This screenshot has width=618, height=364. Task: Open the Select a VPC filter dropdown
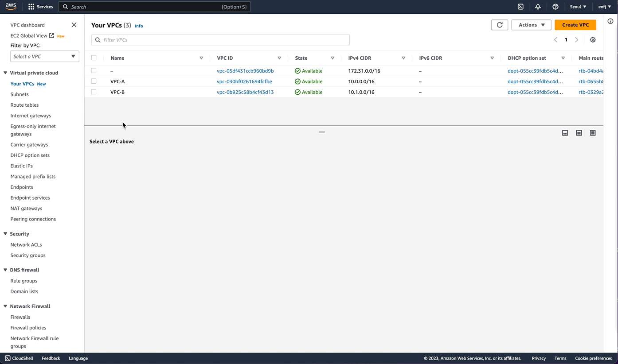tap(45, 56)
